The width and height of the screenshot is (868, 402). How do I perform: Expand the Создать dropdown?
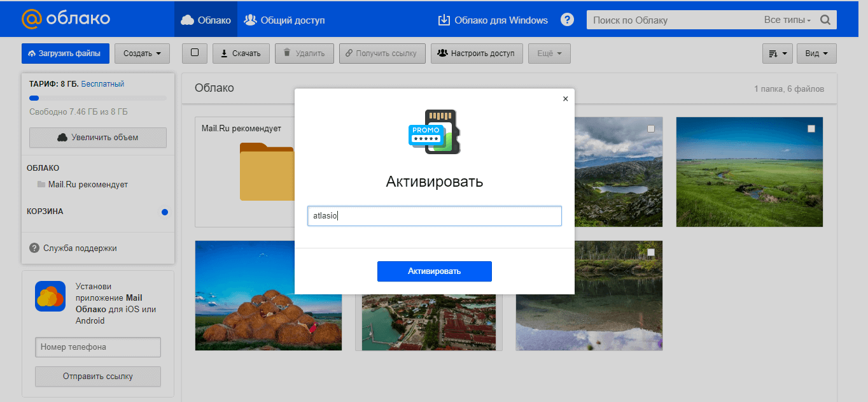pos(142,54)
